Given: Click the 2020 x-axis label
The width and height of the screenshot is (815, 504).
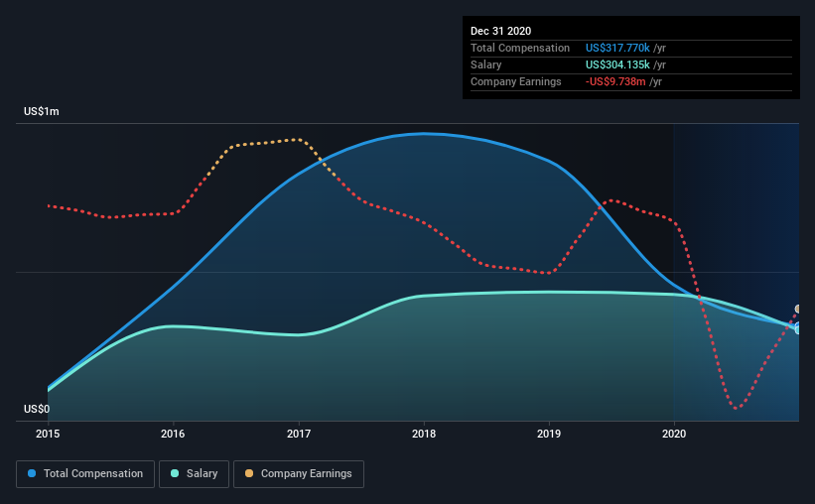Looking at the screenshot, I should 674,434.
